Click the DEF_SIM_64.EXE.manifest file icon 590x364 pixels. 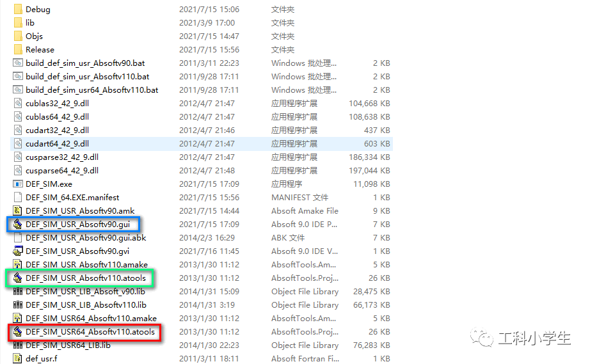point(18,198)
